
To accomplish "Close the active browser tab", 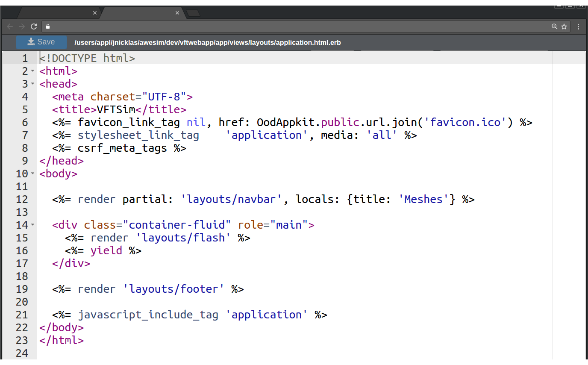I will (177, 13).
